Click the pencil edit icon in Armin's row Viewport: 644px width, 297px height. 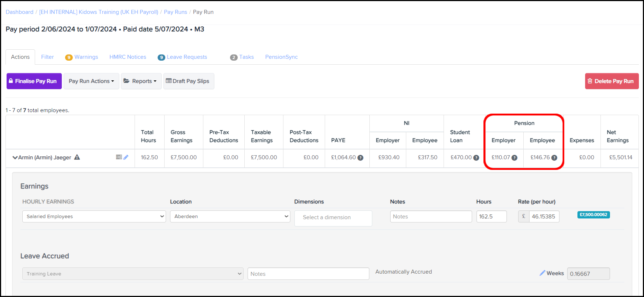126,157
